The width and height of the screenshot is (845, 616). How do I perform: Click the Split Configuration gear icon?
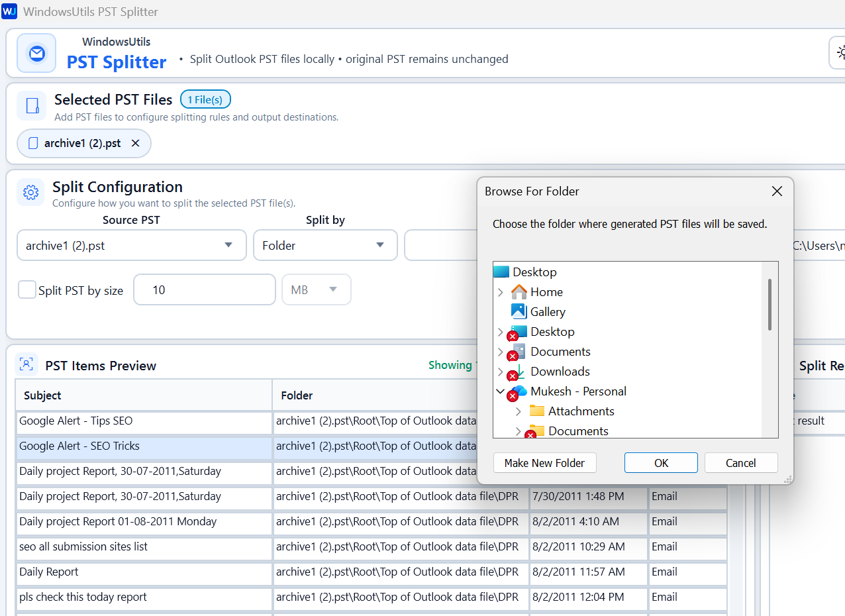[x=30, y=192]
